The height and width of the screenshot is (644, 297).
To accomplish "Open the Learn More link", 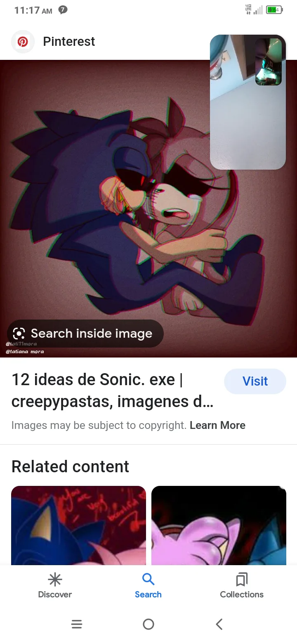I will coord(217,425).
